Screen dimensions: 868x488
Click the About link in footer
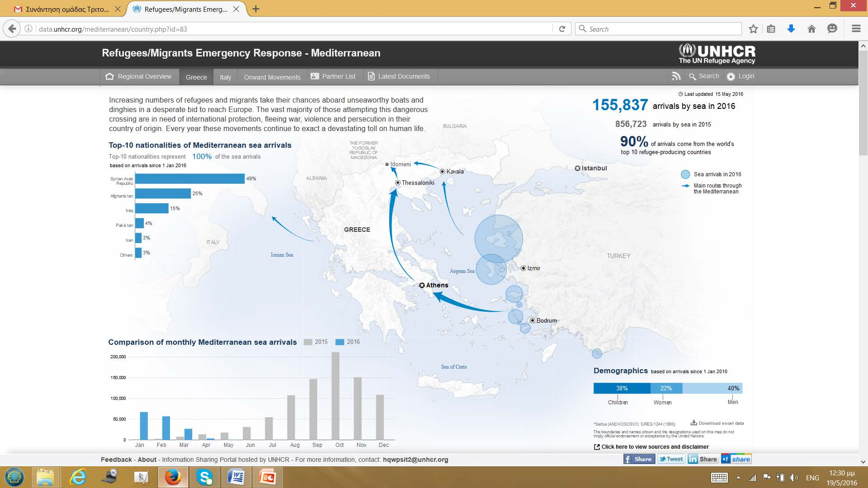coord(147,460)
